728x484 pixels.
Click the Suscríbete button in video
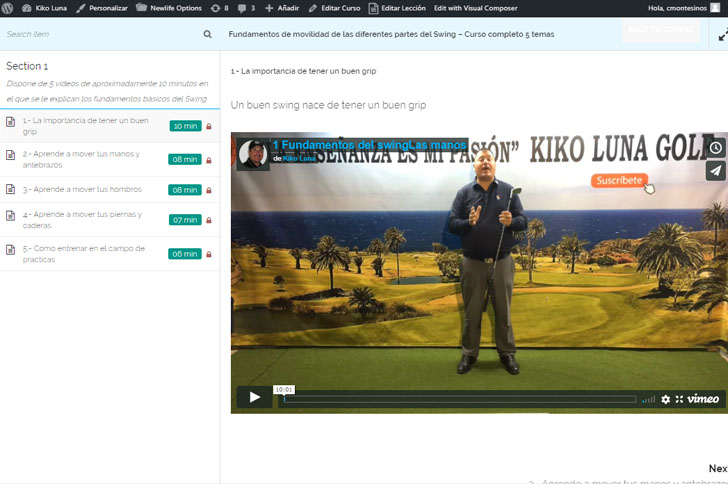click(619, 180)
